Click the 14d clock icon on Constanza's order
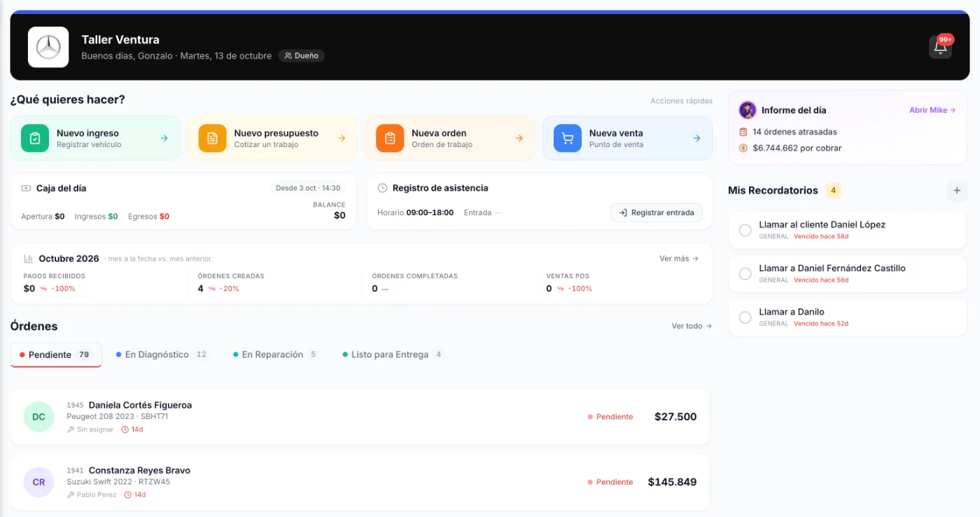Screen dimensions: 980x517 pyautogui.click(x=128, y=495)
